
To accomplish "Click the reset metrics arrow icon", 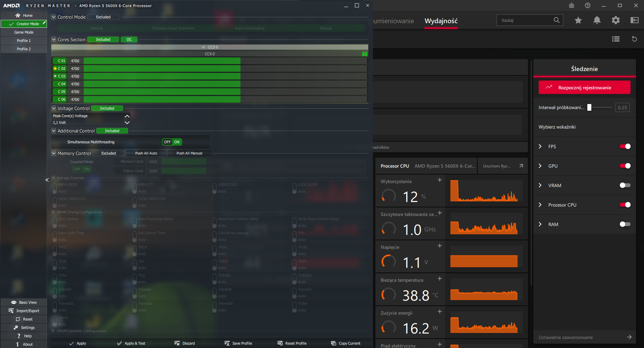I will click(x=634, y=39).
